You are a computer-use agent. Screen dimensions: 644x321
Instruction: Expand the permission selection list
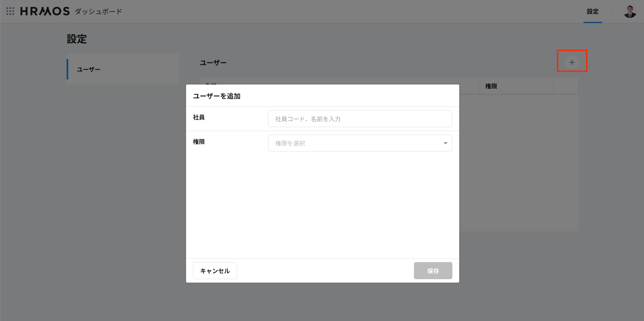click(360, 143)
